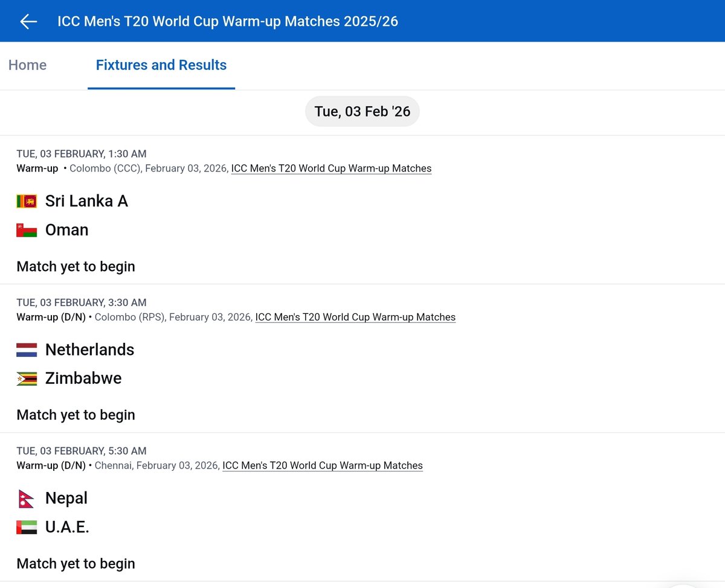Click the Nepal flag icon

point(25,498)
